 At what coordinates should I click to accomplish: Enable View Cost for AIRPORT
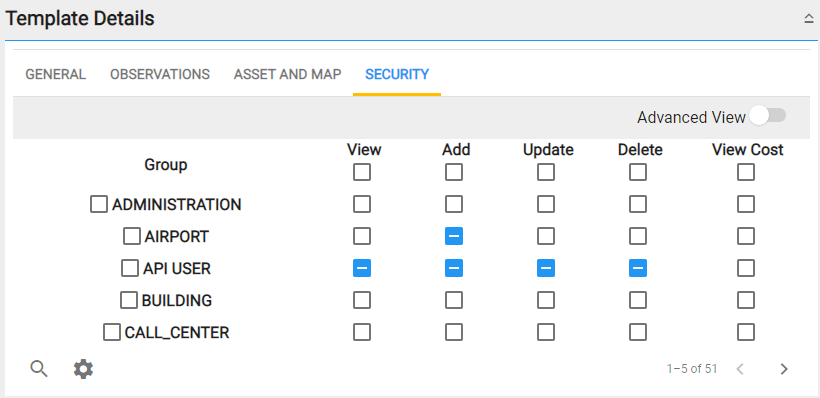click(x=746, y=236)
